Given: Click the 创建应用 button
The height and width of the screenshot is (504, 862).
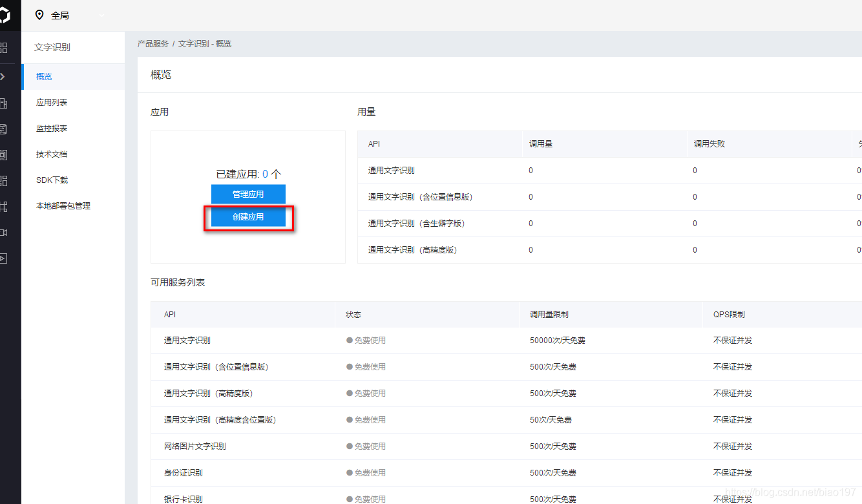Looking at the screenshot, I should (248, 218).
